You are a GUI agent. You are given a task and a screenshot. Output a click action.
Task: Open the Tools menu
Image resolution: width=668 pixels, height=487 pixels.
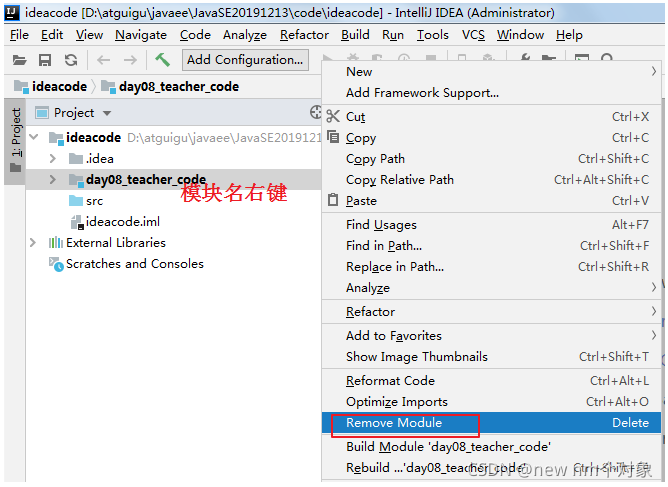(433, 35)
